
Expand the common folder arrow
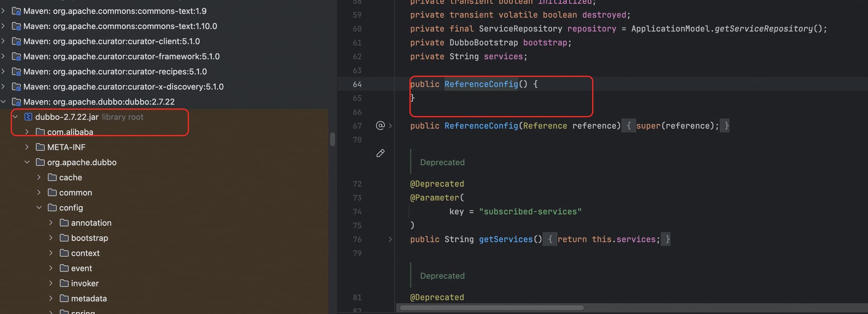39,192
